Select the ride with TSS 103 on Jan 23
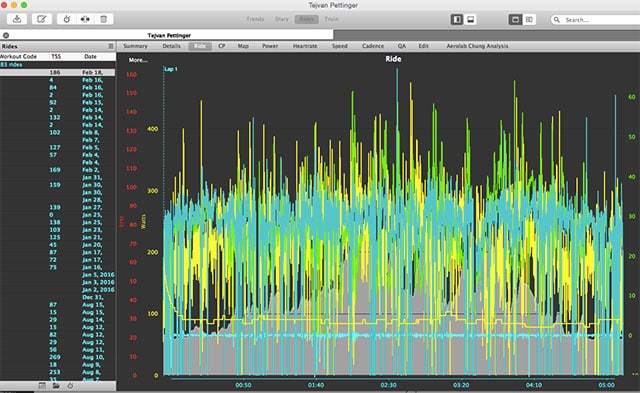 pyautogui.click(x=58, y=230)
